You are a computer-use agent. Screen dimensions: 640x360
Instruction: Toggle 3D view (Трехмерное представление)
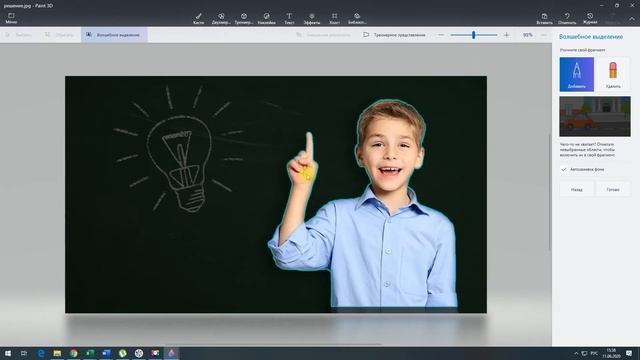[x=394, y=35]
